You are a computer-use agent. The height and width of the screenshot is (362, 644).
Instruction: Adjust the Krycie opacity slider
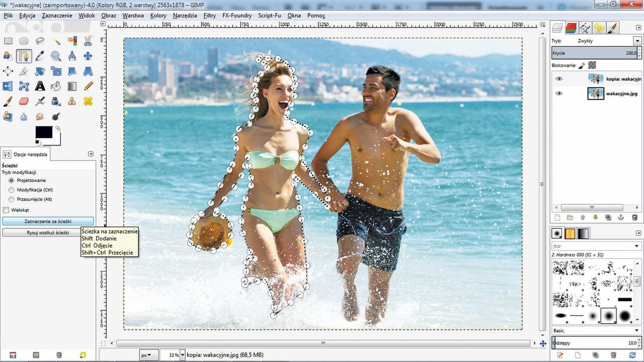tap(596, 53)
